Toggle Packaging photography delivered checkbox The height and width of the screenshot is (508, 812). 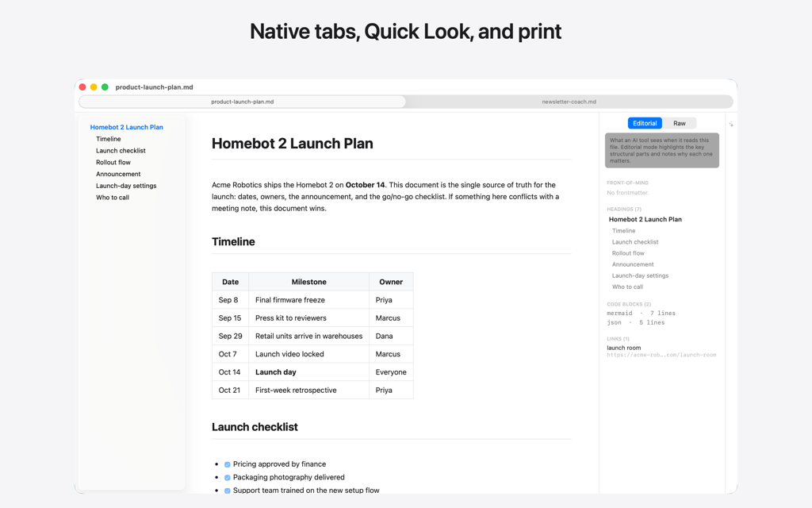tap(228, 477)
